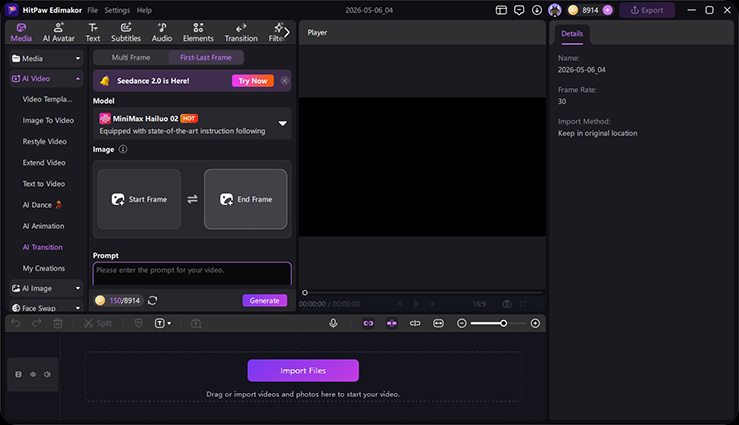Click the layout switch icon in title bar

(501, 10)
